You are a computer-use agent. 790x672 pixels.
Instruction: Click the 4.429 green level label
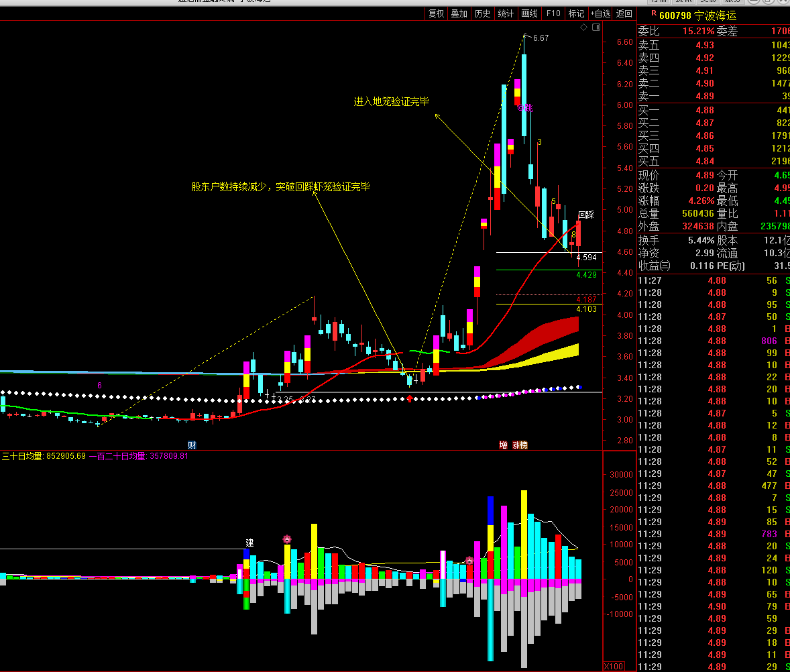pos(586,274)
